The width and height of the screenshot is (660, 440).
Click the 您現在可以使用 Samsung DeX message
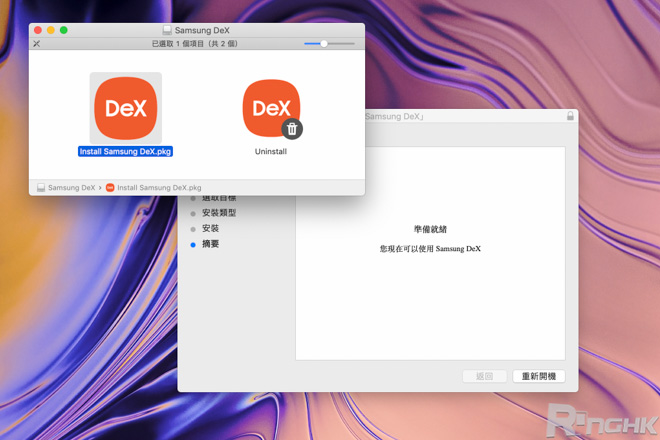430,249
